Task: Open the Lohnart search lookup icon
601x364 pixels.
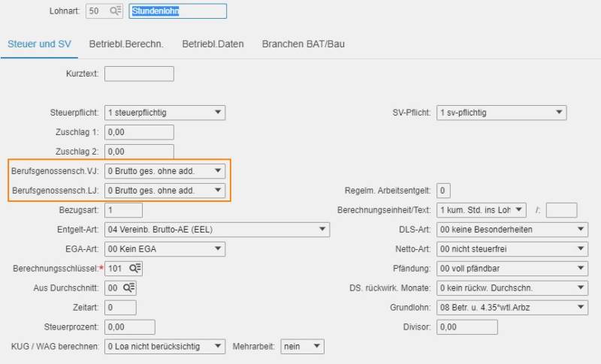Action: pos(116,11)
